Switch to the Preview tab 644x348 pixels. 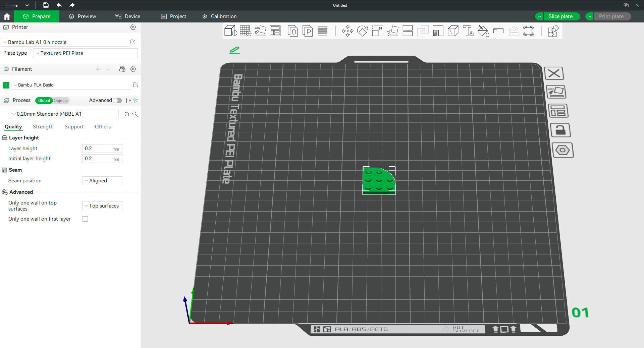click(83, 16)
